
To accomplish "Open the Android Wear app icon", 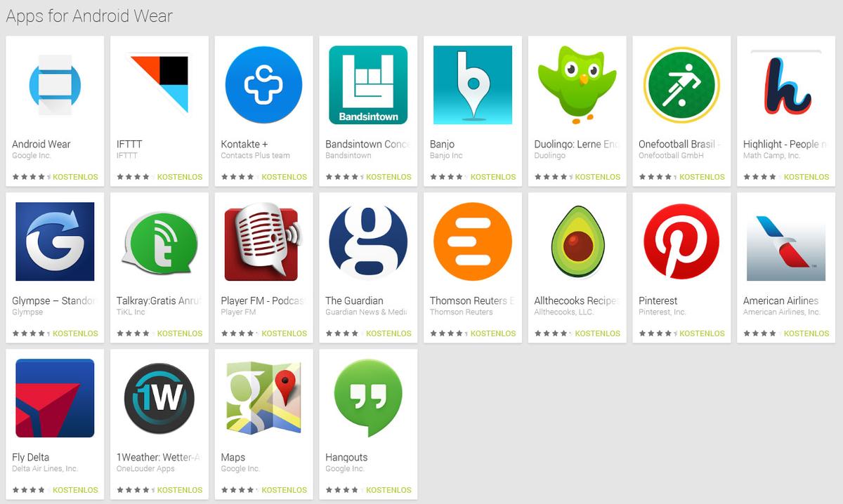I will coord(55,85).
